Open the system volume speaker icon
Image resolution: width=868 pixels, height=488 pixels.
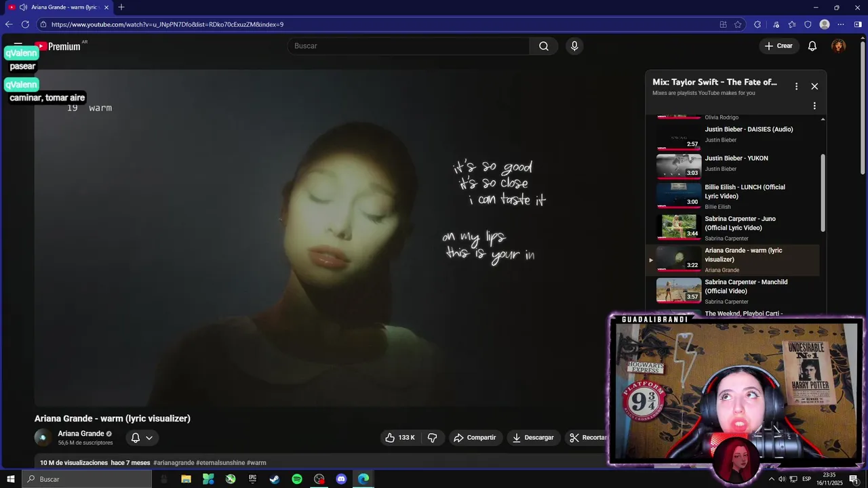coord(782,479)
